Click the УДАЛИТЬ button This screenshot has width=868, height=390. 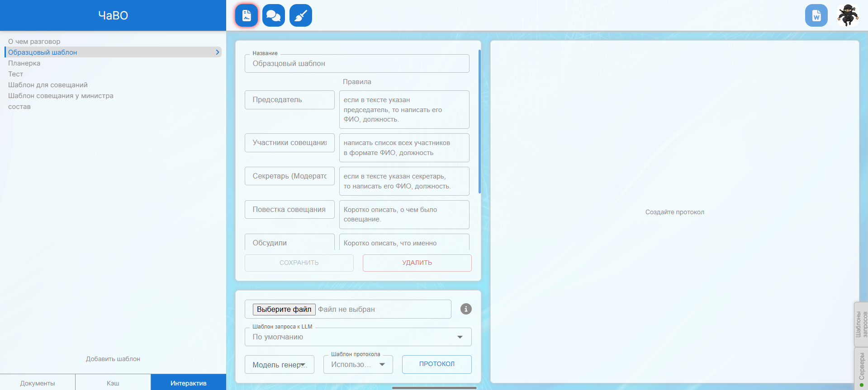coord(417,263)
